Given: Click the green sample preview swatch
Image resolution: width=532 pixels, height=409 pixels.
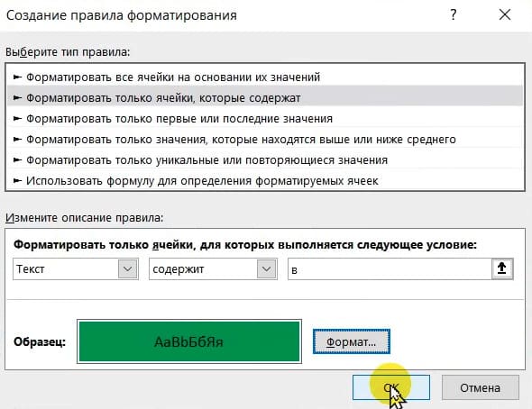Looking at the screenshot, I should [x=189, y=341].
